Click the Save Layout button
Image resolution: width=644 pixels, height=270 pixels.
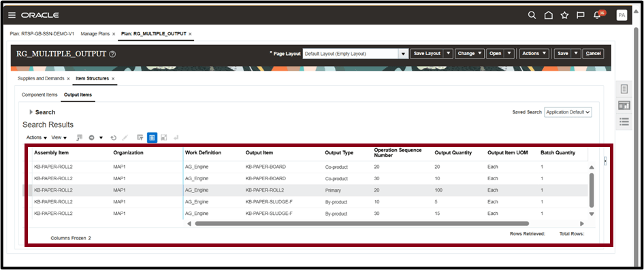(x=427, y=54)
